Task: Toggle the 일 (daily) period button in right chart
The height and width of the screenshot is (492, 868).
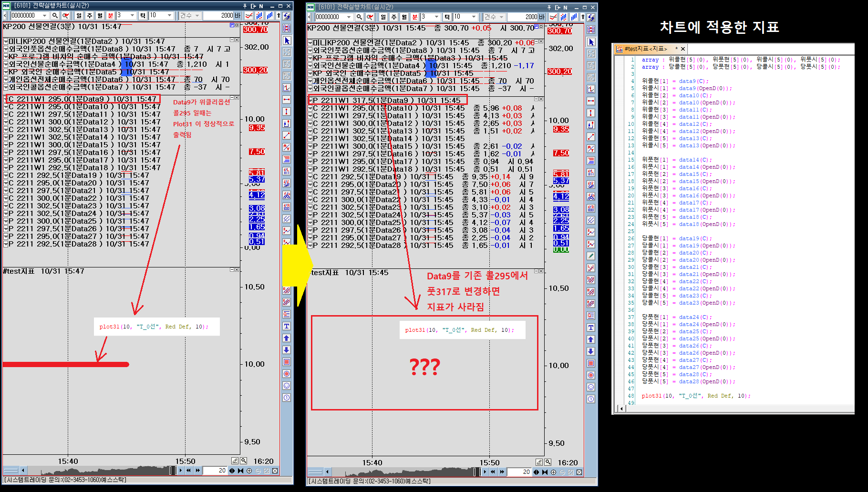Action: click(x=383, y=17)
